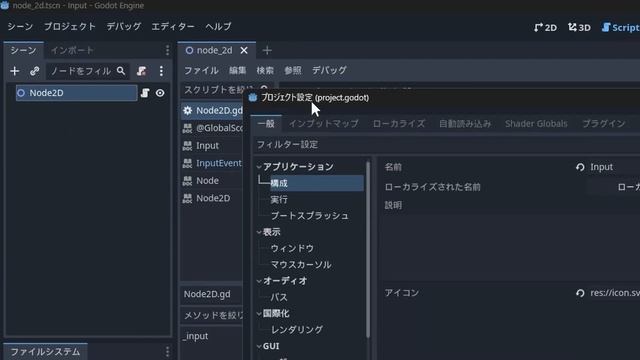Screen dimensions: 640x360
Task: Switch to Script workspace
Action: [x=620, y=27]
